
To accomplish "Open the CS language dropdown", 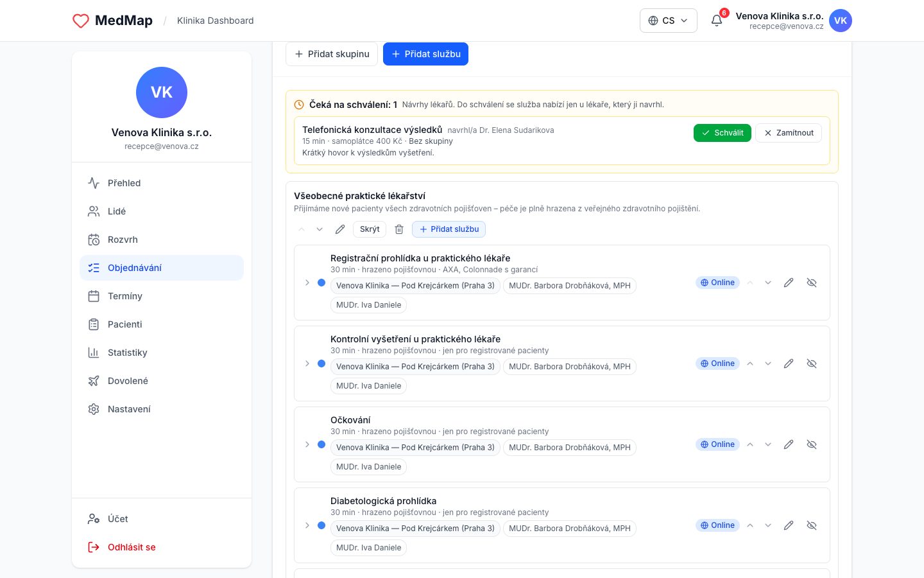I will coord(669,21).
